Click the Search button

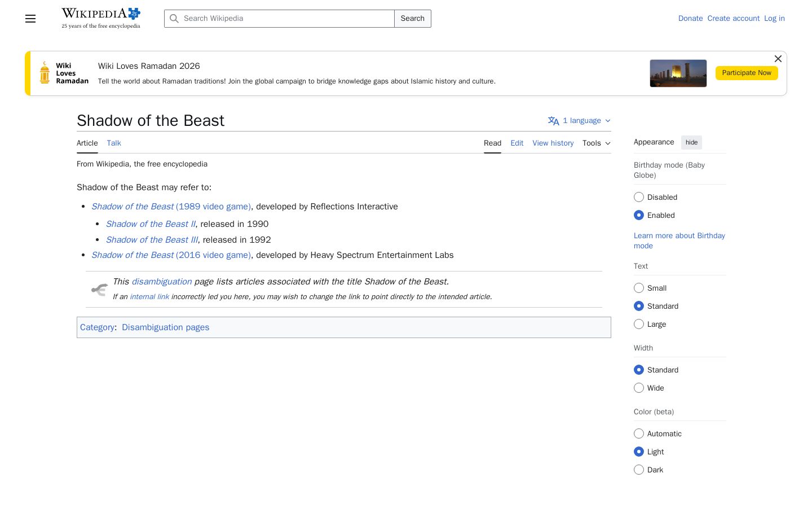point(413,19)
